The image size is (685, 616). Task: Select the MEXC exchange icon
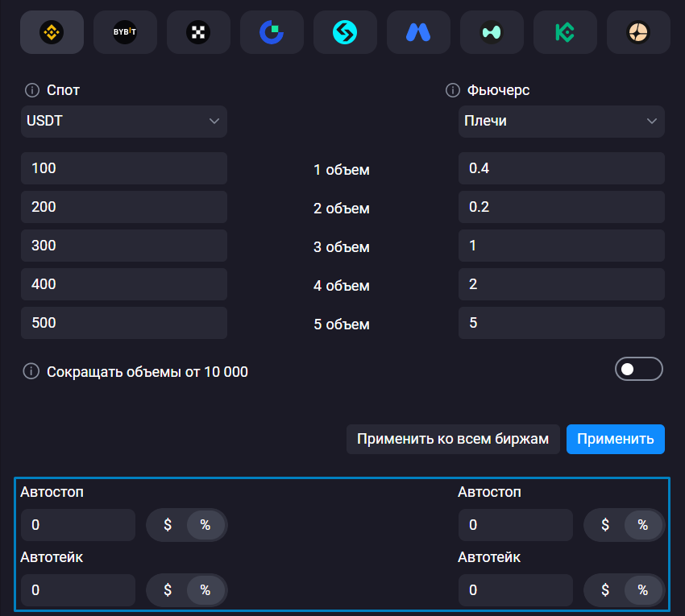click(x=418, y=32)
